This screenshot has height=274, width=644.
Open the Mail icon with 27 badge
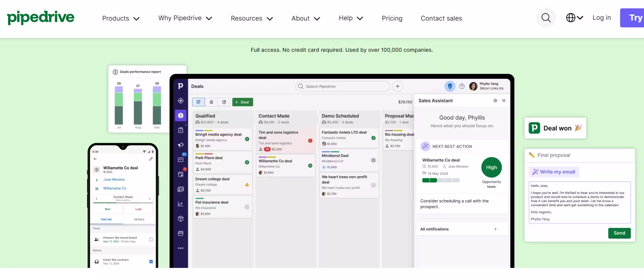pos(181,159)
